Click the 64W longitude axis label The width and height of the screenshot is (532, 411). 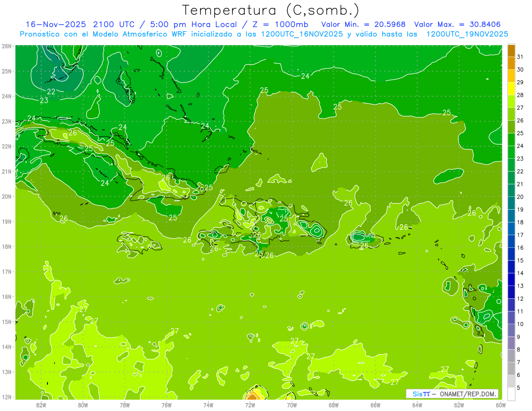click(x=417, y=405)
